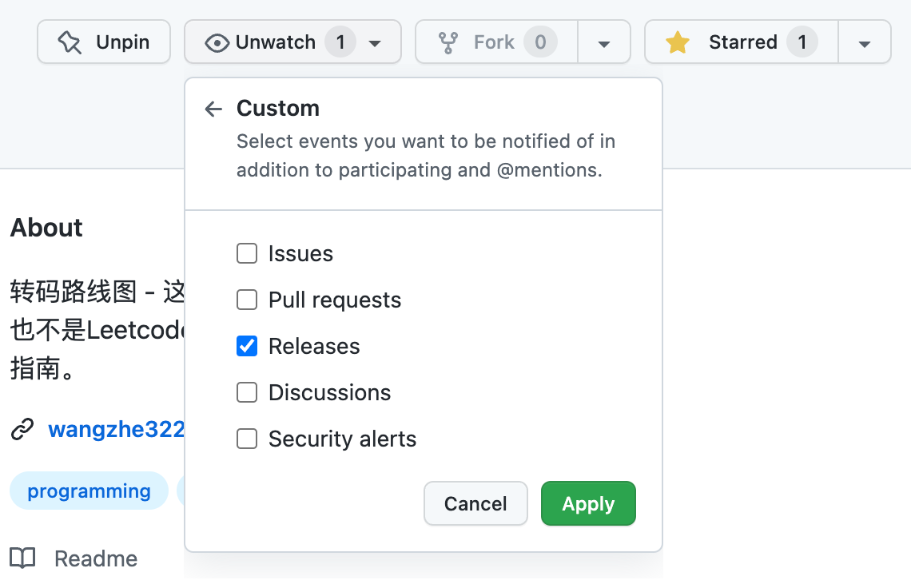Click the Readme book icon
This screenshot has width=911, height=588.
click(x=22, y=558)
